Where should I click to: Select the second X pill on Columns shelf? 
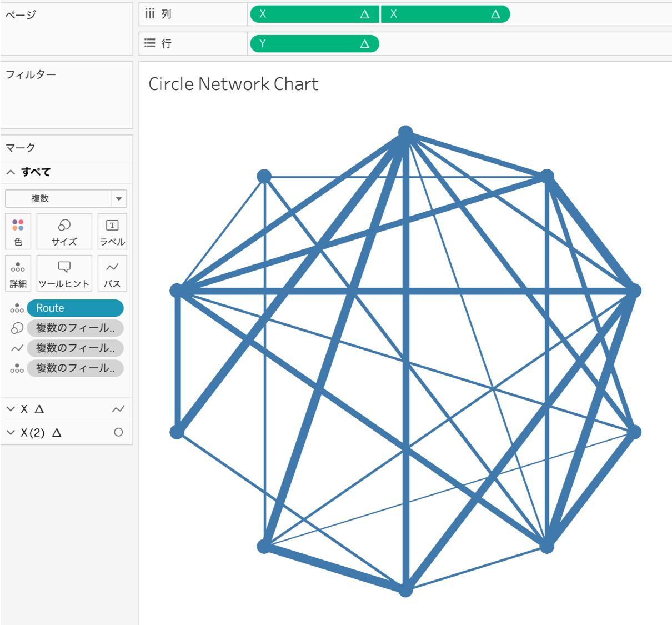click(x=446, y=14)
